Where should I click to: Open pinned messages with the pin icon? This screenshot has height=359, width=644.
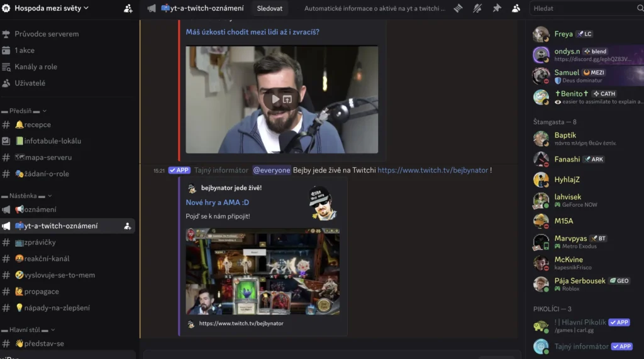coord(497,8)
